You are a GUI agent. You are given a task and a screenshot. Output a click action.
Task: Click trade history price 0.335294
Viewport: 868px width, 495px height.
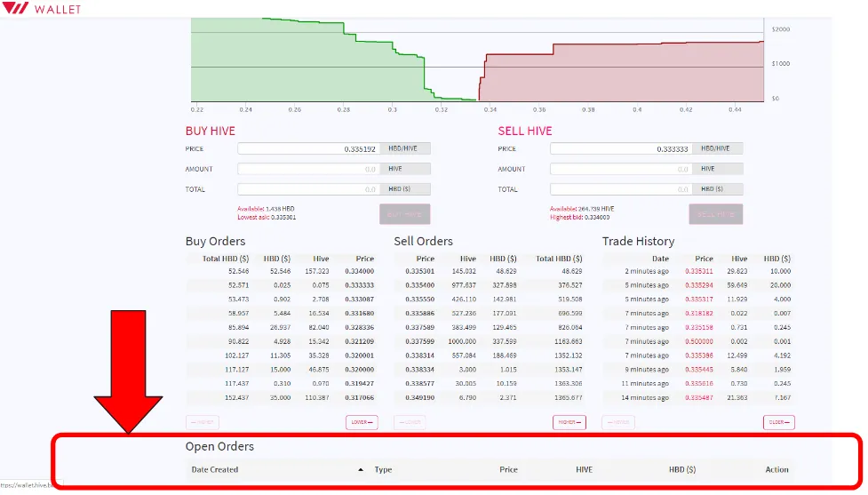(x=698, y=285)
